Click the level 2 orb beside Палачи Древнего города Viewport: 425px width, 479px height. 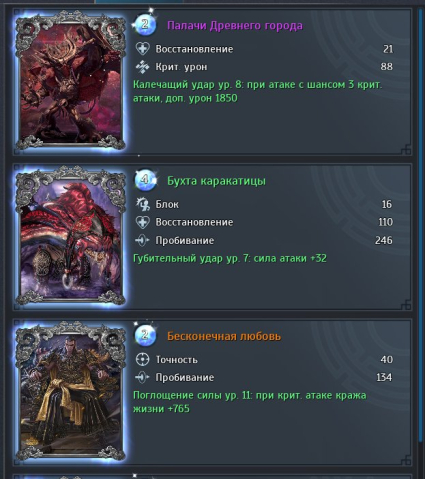click(145, 25)
